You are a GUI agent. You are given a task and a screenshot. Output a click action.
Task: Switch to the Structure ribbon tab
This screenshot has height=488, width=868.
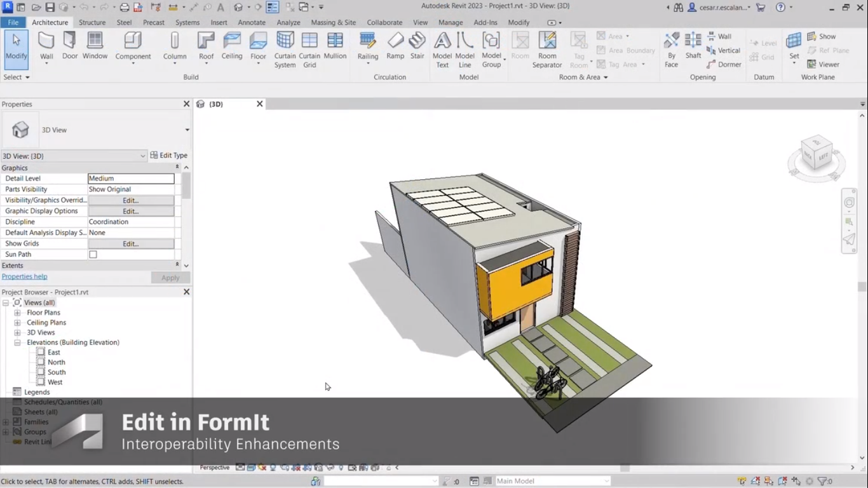tap(92, 22)
